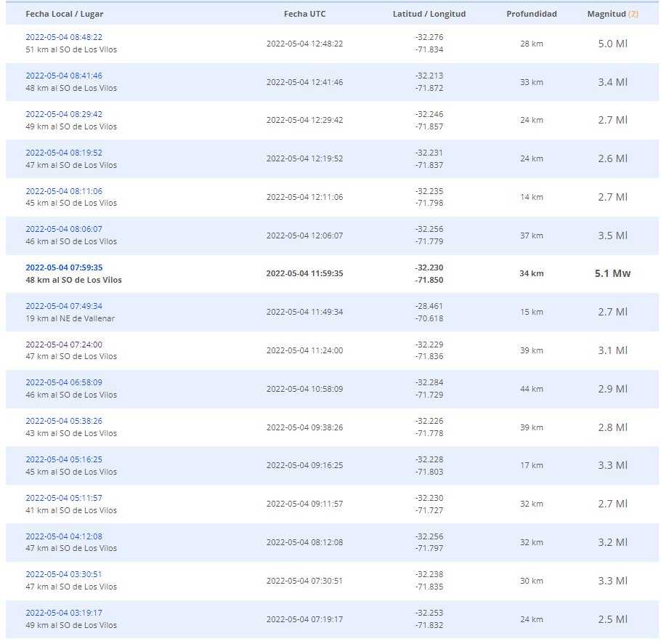Open the Vallenar 07:49:34 earthquake link
This screenshot has height=644, width=661.
[64, 306]
